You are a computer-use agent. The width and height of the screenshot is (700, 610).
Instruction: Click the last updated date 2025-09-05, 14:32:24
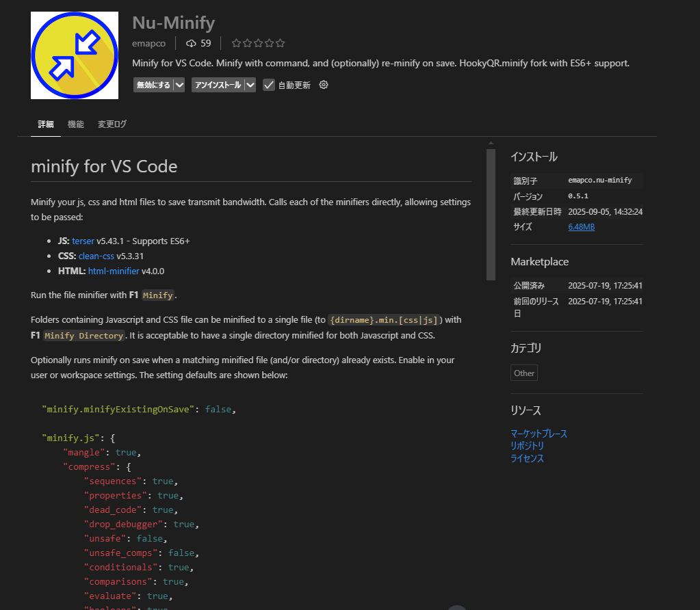coord(606,211)
